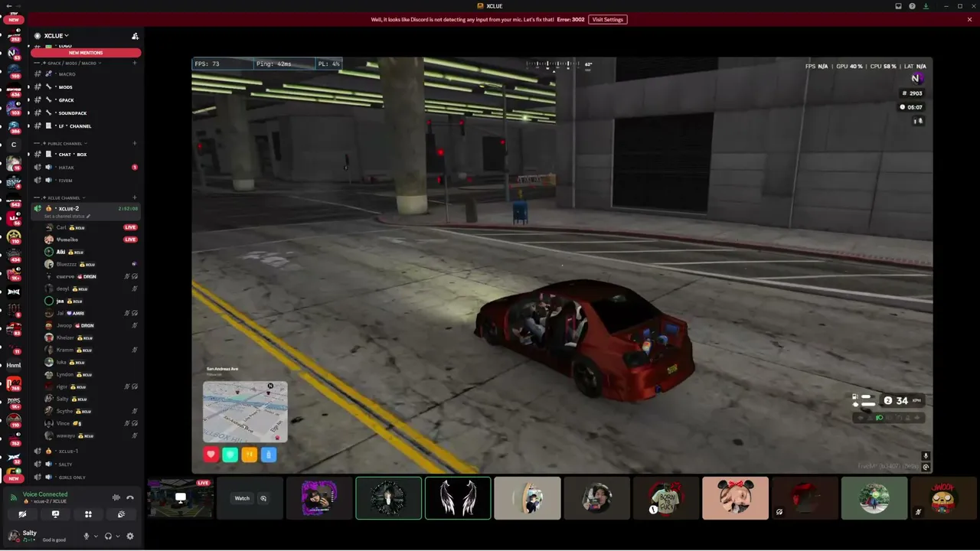Jump to the New Mentions banner
The image size is (980, 551).
click(86, 53)
